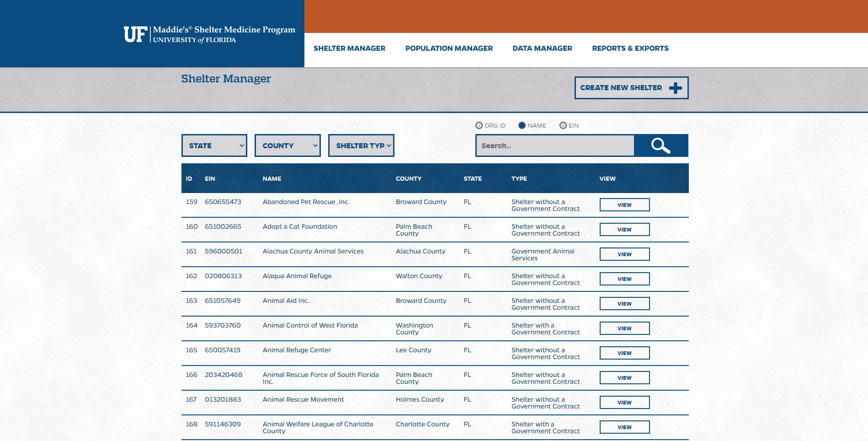Click the ID column header
The image size is (868, 441).
coord(189,178)
